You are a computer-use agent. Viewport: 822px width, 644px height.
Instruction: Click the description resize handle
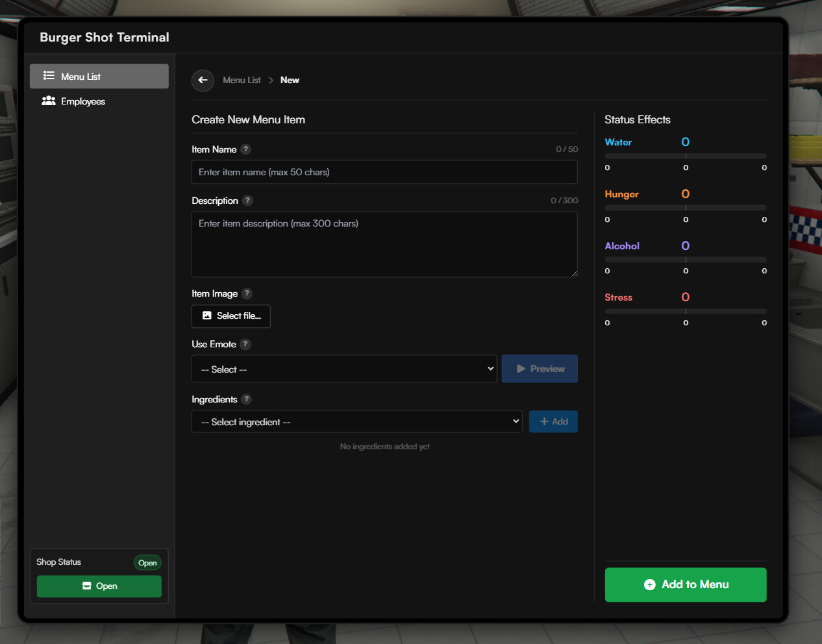574,273
